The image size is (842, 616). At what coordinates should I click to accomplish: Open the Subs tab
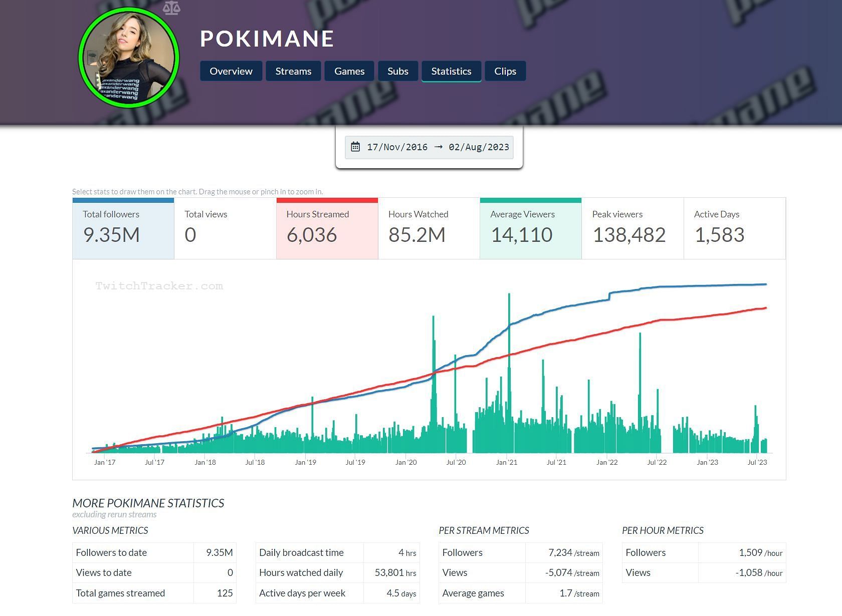[x=398, y=71]
